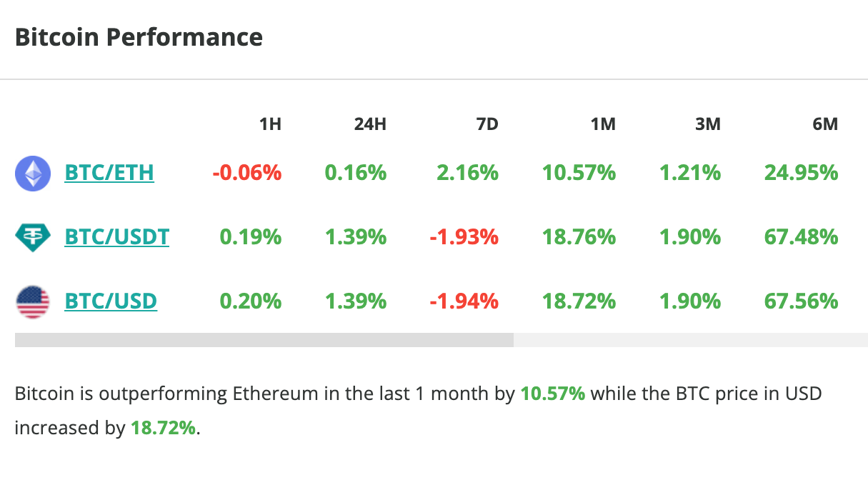This screenshot has height=480, width=868.
Task: Click the Ethereum logo icon
Action: pyautogui.click(x=33, y=174)
